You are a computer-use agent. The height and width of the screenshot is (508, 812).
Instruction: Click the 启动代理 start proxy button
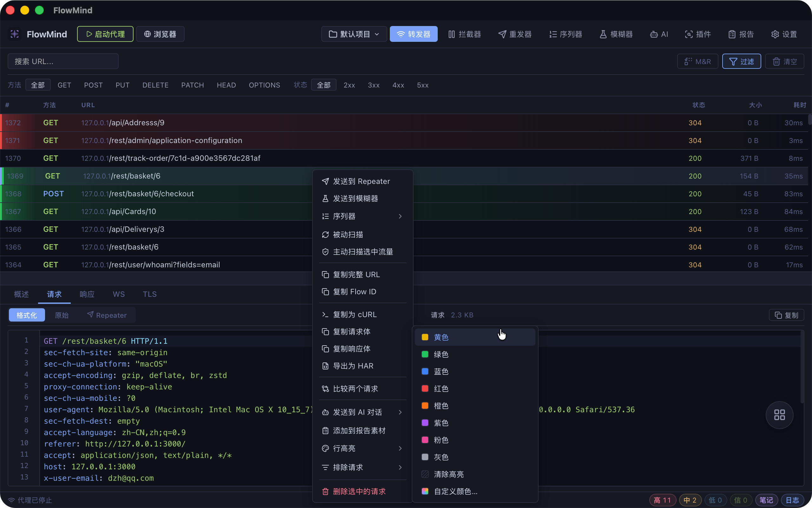(x=105, y=34)
